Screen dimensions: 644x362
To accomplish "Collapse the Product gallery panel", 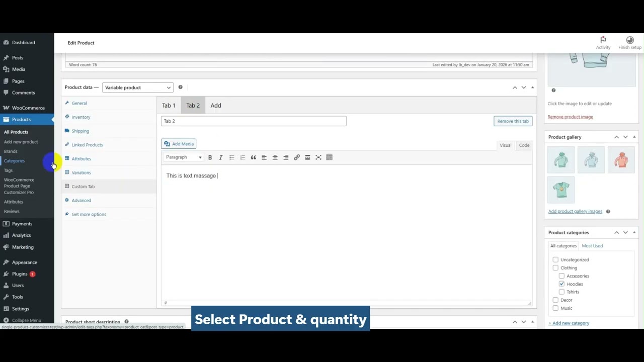I will (634, 137).
